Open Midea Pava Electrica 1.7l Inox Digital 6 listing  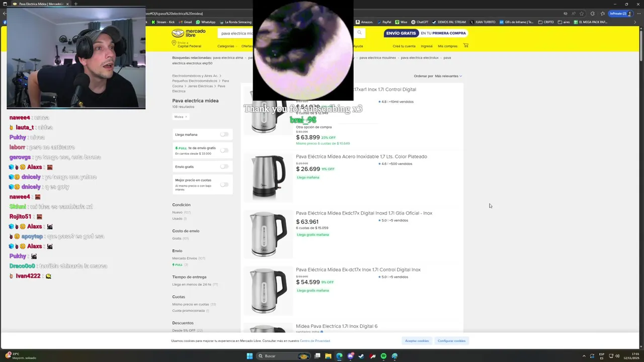[337, 326]
